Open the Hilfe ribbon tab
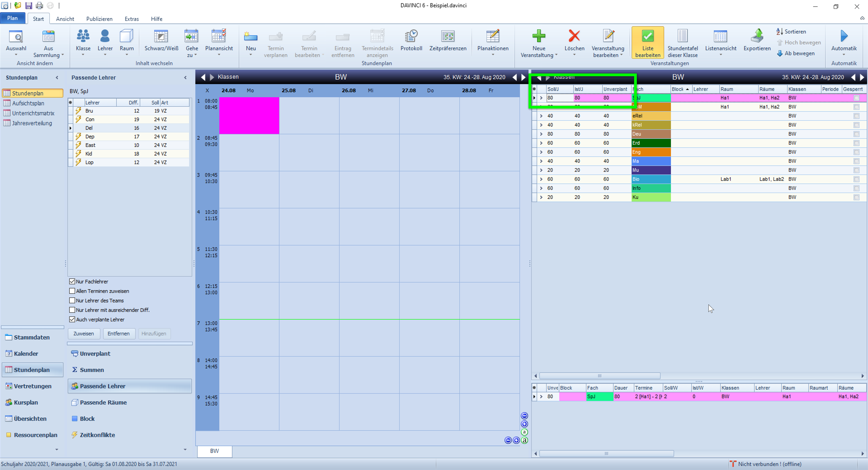Screen dimensions: 868x470 [x=157, y=19]
